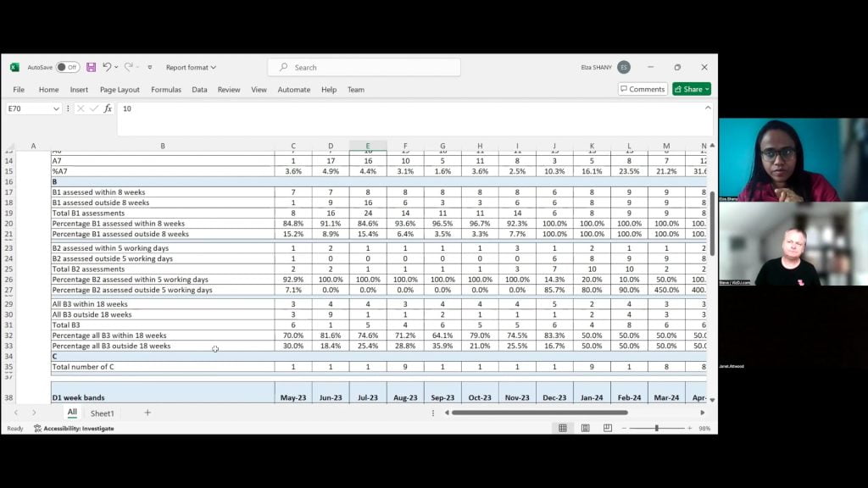Viewport: 868px width, 488px height.
Task: Open the Accessibility: Investigate status item
Action: click(x=74, y=429)
